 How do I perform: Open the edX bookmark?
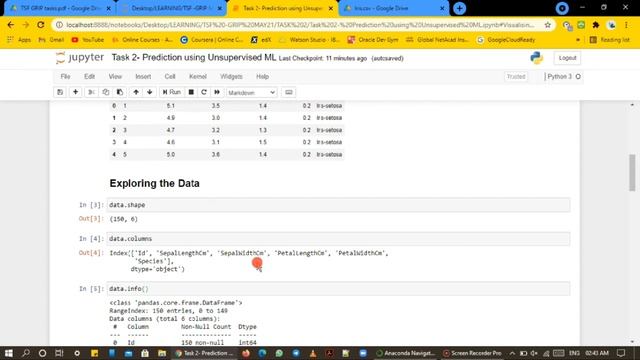[261, 40]
